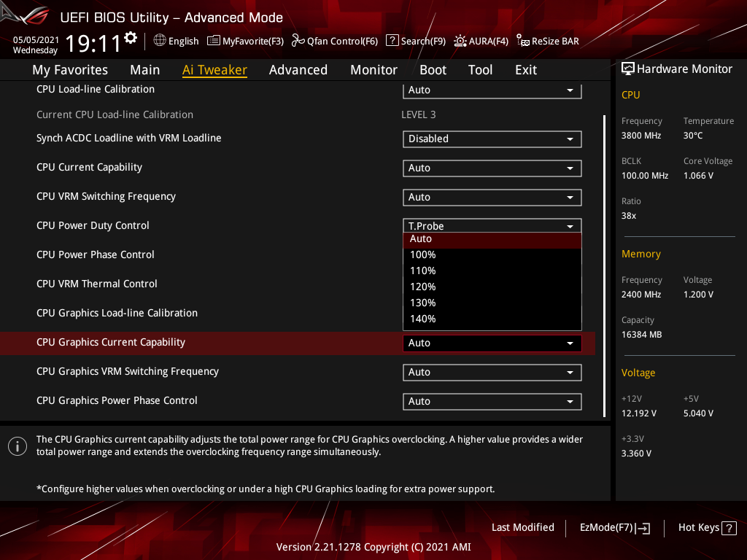Open the Boot tab

pyautogui.click(x=433, y=70)
